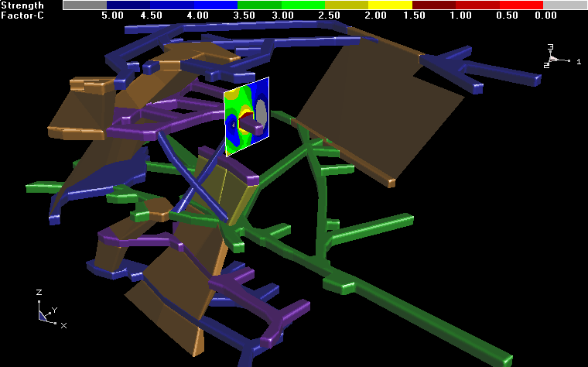Click the 1-2-3 principal axes triad
The height and width of the screenshot is (367, 588).
coord(555,57)
